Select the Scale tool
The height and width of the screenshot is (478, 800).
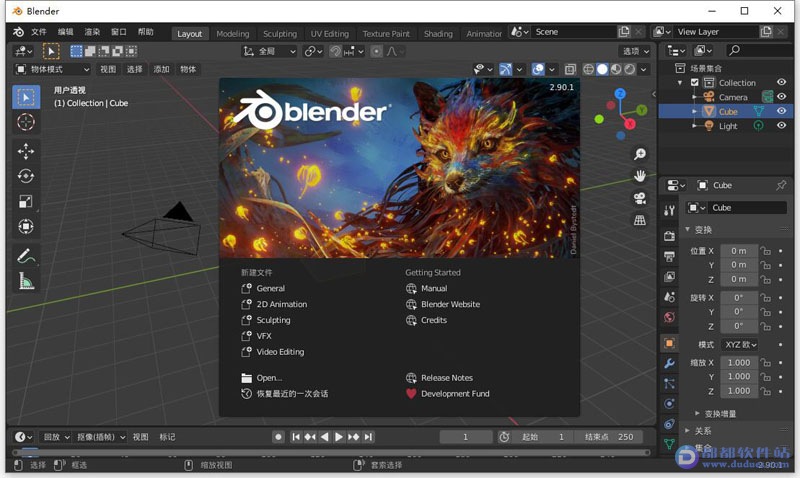[26, 201]
